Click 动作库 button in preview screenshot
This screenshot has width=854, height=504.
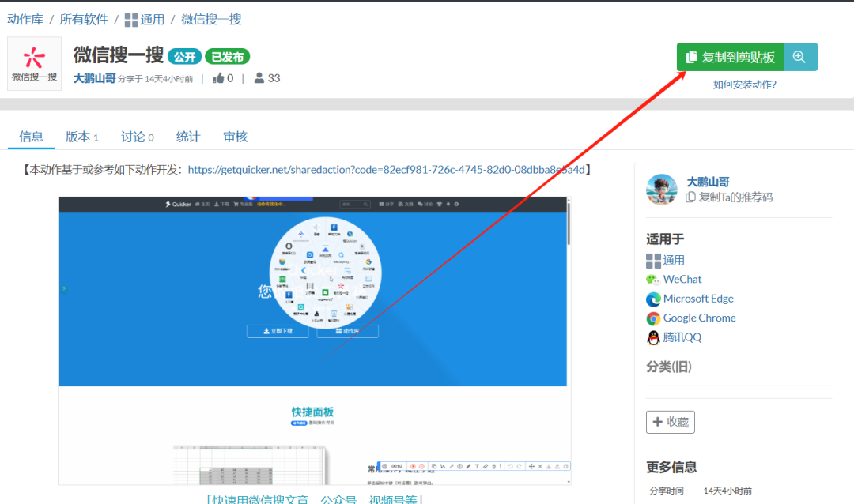click(347, 331)
